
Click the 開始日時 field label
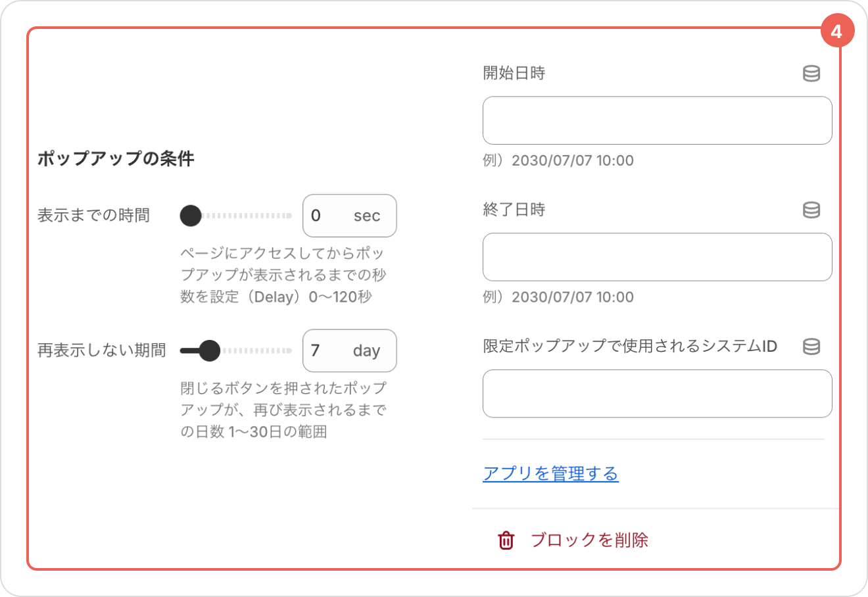tap(514, 73)
